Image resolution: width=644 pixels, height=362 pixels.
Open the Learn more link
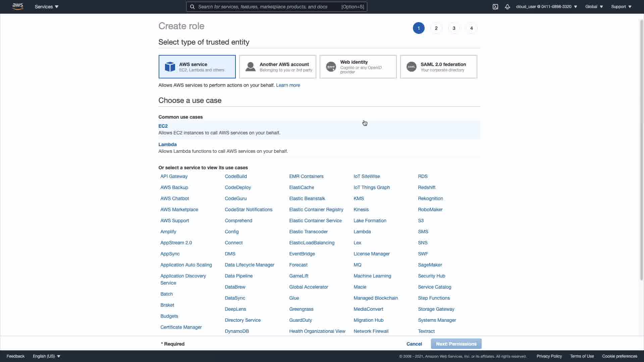pos(288,85)
